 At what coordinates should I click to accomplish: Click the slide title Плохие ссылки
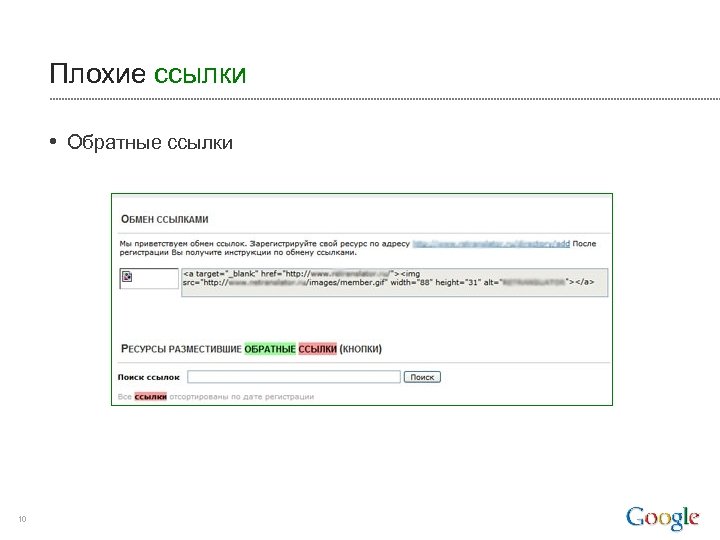click(x=148, y=73)
